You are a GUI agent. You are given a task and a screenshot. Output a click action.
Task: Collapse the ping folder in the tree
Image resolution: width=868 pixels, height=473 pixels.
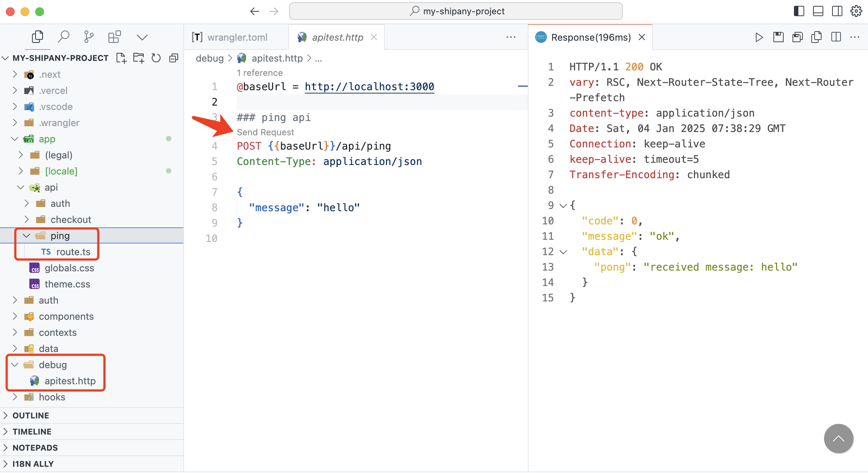26,235
